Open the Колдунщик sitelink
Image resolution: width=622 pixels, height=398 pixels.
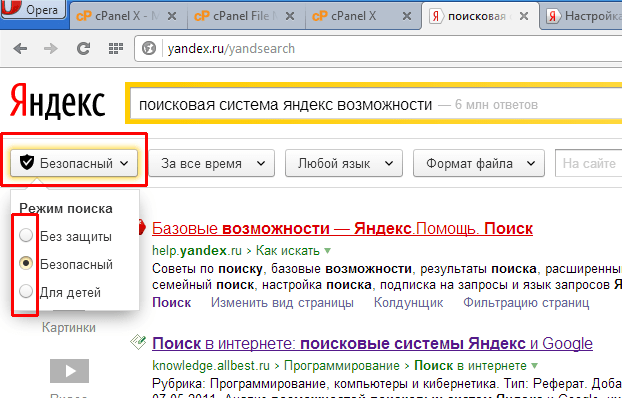408,303
